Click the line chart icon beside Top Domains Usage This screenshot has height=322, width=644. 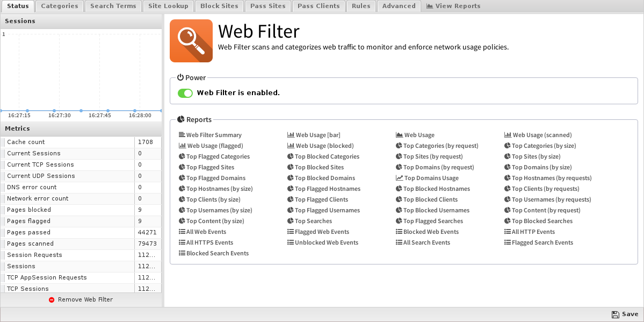(x=399, y=178)
